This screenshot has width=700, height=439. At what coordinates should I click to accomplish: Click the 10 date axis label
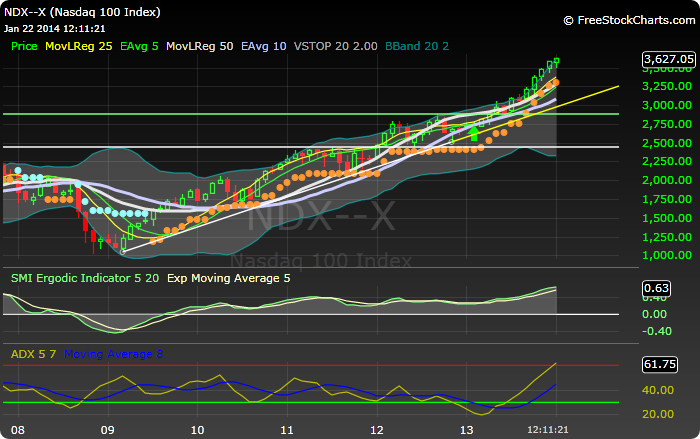(197, 430)
